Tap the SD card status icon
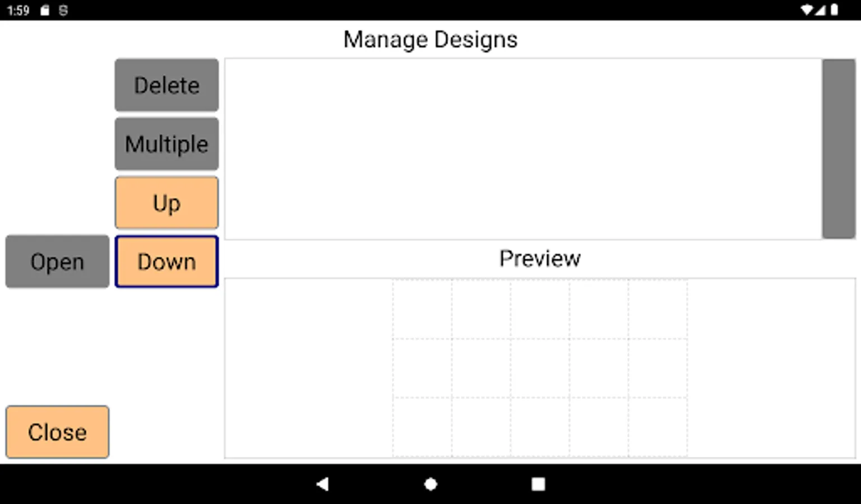This screenshot has height=504, width=861. 45,10
